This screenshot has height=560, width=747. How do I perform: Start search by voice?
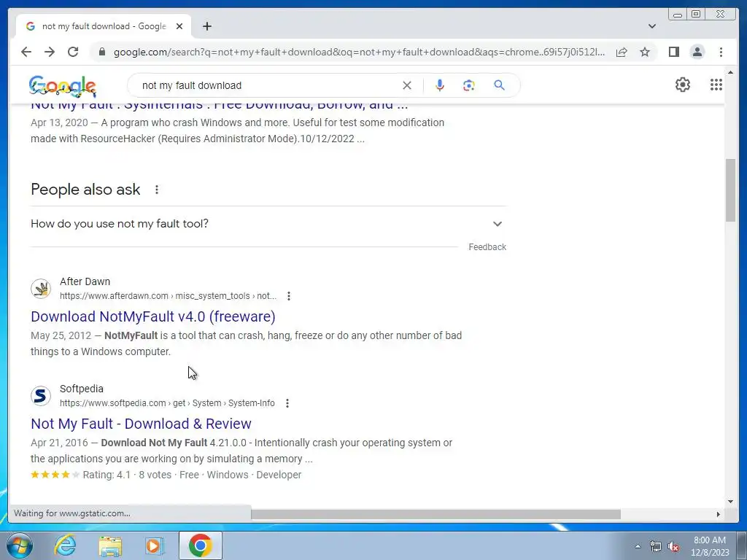(440, 85)
